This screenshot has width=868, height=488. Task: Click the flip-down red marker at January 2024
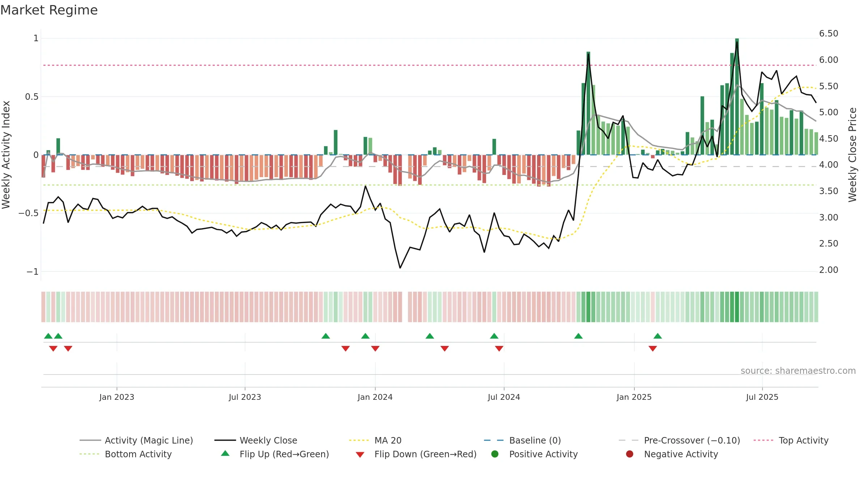pos(375,348)
